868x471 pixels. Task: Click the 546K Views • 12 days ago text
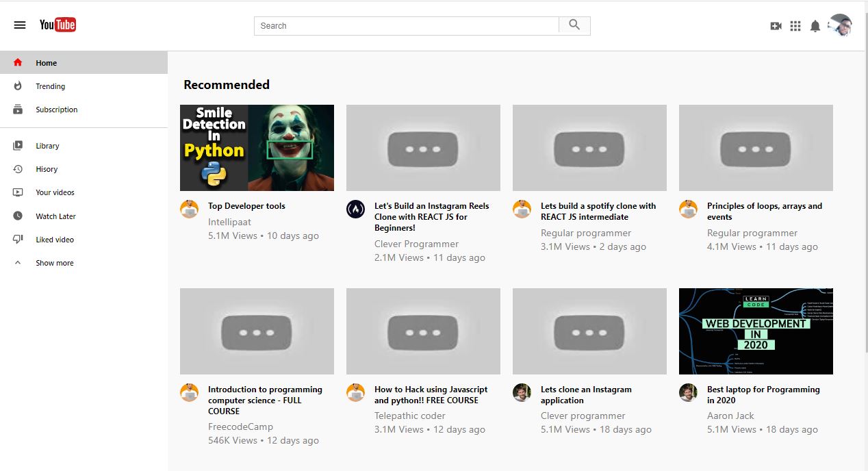click(x=264, y=440)
